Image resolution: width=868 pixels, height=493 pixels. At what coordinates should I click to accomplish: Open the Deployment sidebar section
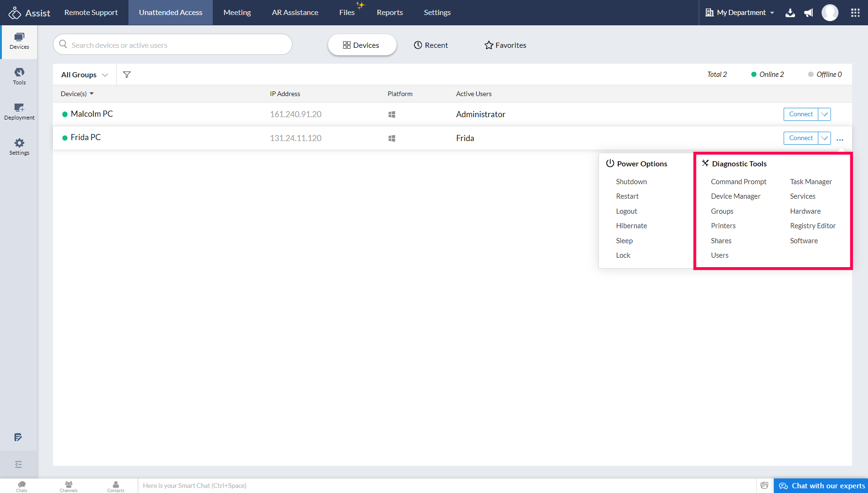(x=19, y=112)
